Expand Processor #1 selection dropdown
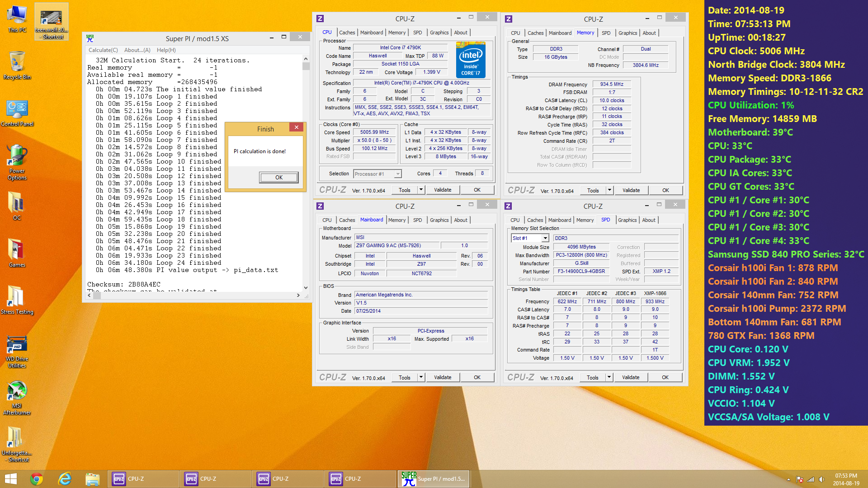Viewport: 868px width, 488px height. [x=398, y=174]
